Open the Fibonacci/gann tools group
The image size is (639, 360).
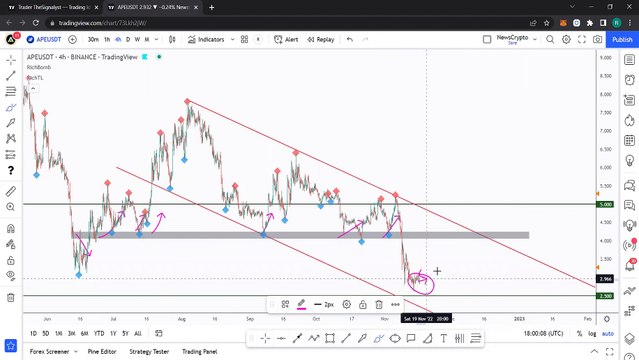11,91
